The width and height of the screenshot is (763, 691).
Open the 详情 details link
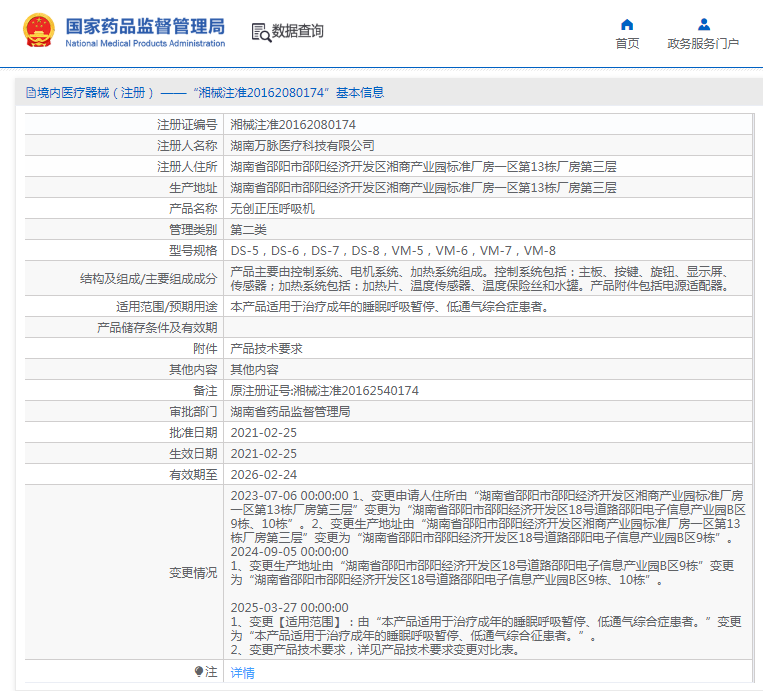(242, 673)
